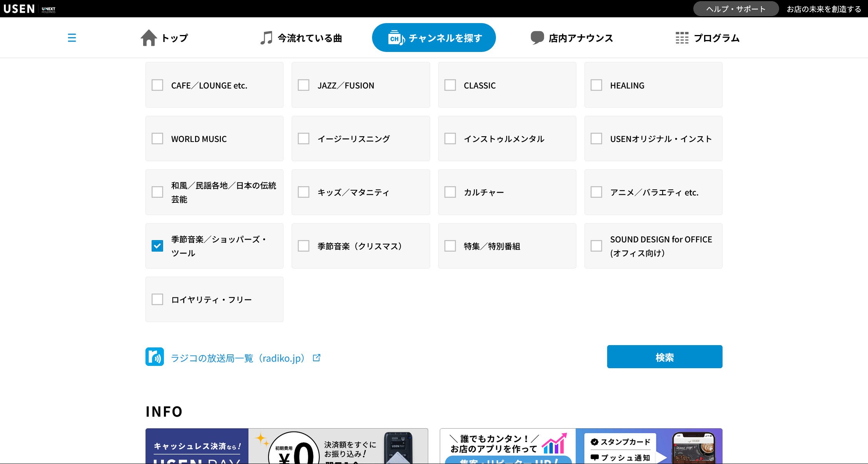Click the grid icon beside プログラム

click(682, 38)
